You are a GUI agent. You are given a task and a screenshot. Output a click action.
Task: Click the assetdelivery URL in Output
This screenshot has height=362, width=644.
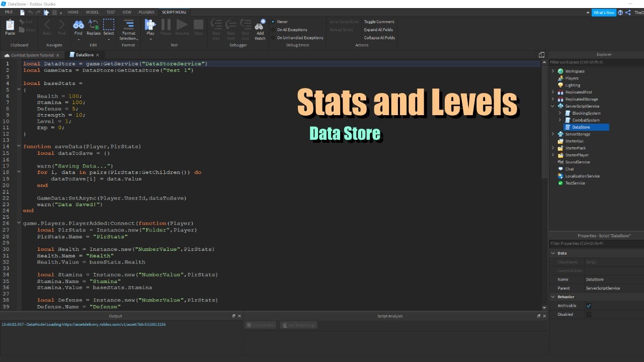pos(114,325)
